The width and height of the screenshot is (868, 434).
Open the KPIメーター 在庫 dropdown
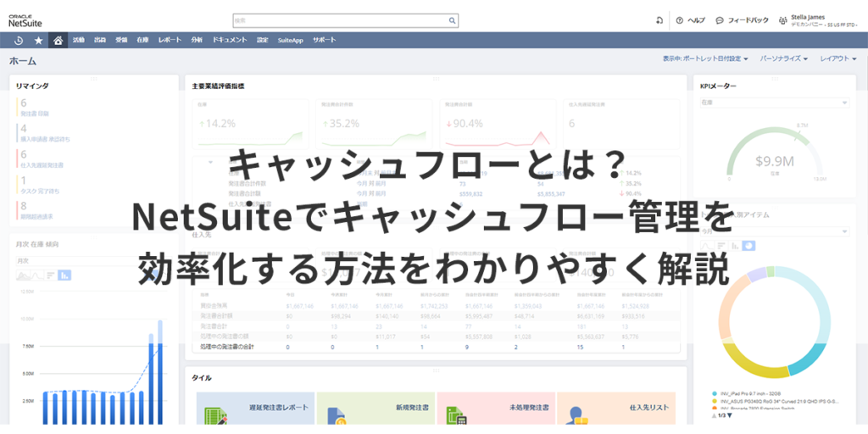pos(773,103)
